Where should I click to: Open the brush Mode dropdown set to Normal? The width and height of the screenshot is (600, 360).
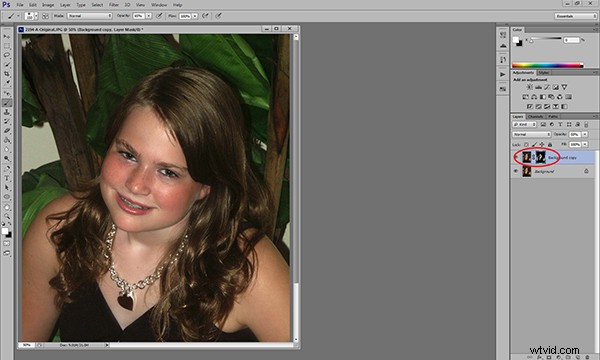(90, 16)
